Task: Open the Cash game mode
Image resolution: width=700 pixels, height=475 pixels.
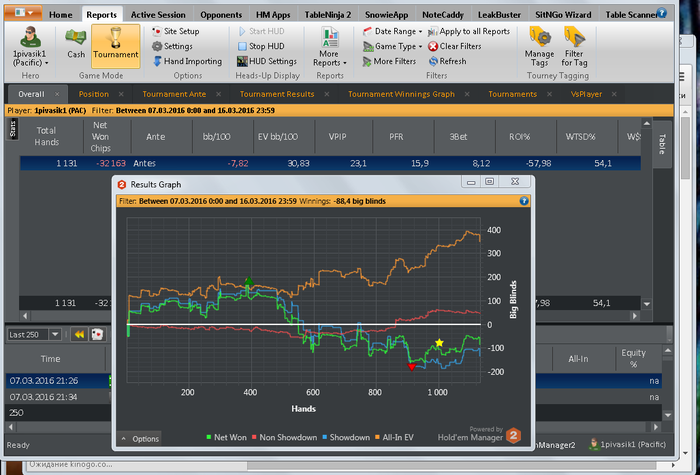Action: tap(76, 46)
